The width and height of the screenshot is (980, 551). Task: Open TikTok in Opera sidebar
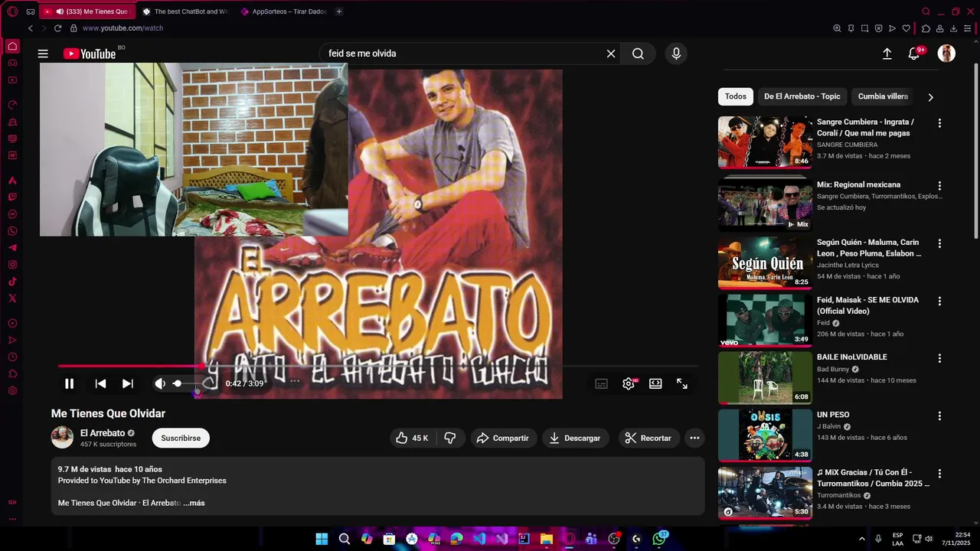coord(12,282)
